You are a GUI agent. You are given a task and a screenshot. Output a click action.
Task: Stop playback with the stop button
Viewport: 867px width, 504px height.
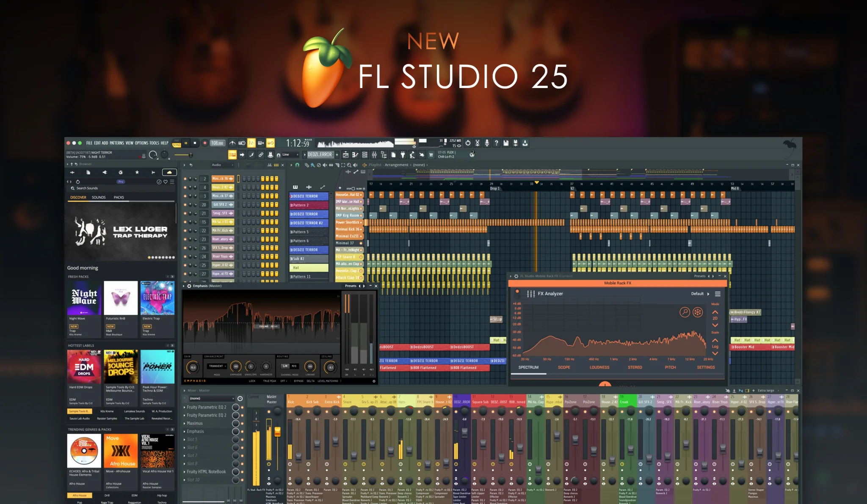click(x=195, y=143)
